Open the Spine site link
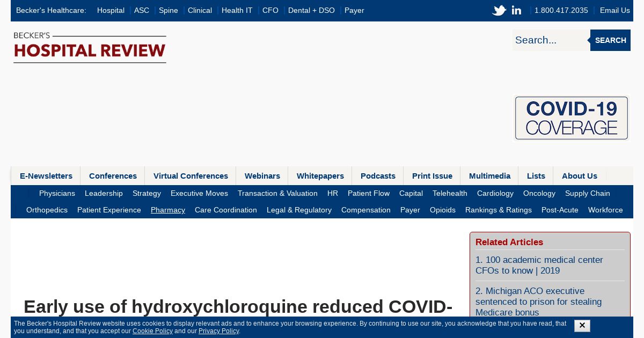 pos(169,10)
